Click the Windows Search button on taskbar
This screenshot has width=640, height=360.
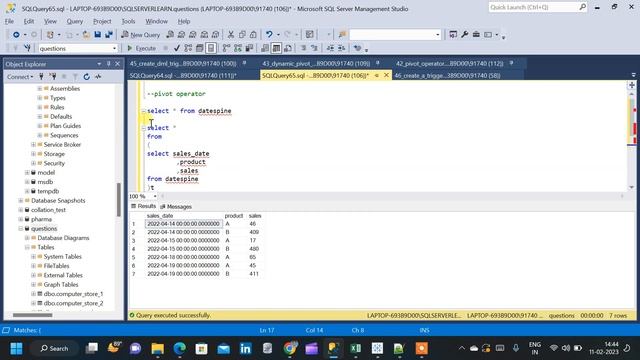[54, 348]
